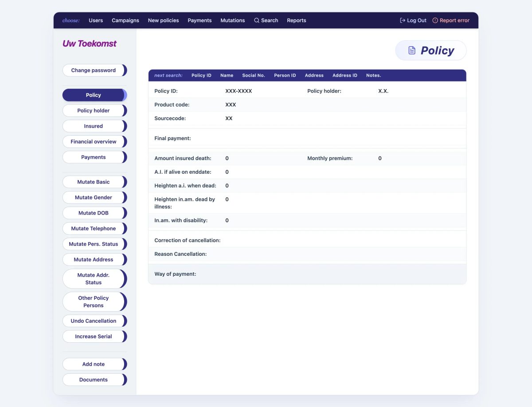532x407 pixels.
Task: Search next by Policy ID
Action: [x=201, y=75]
